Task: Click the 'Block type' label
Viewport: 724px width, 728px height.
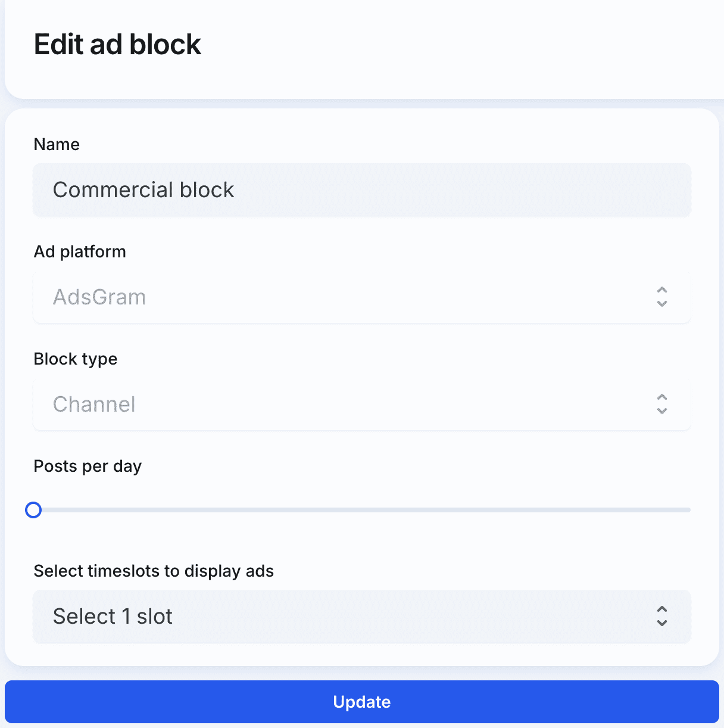Action: point(76,359)
